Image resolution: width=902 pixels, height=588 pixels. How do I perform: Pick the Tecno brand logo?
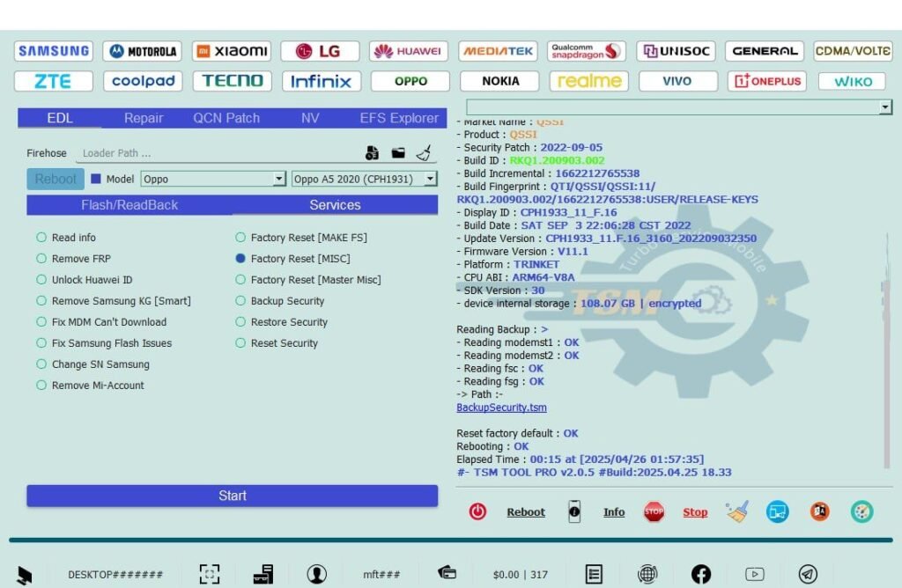pyautogui.click(x=233, y=81)
